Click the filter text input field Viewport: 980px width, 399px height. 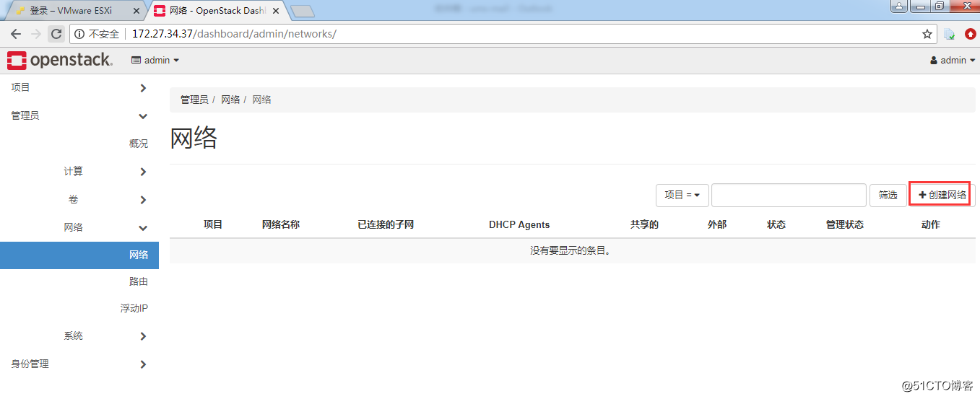click(789, 195)
